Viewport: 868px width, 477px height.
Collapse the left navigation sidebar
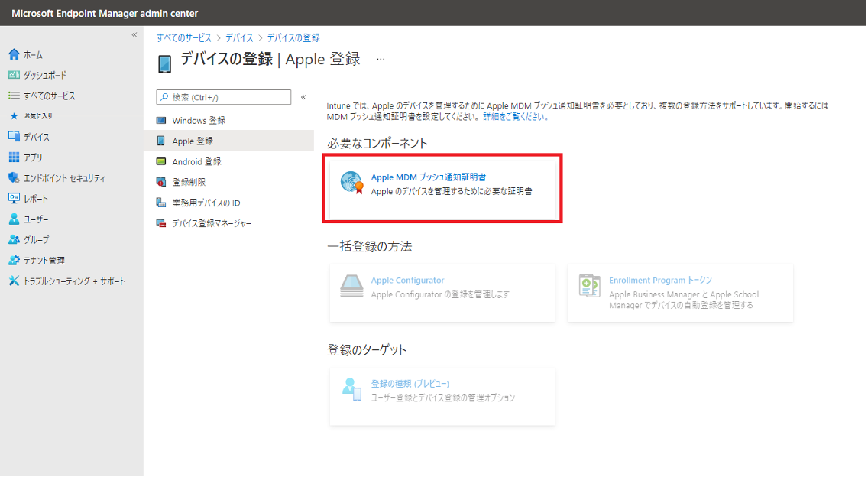(134, 35)
